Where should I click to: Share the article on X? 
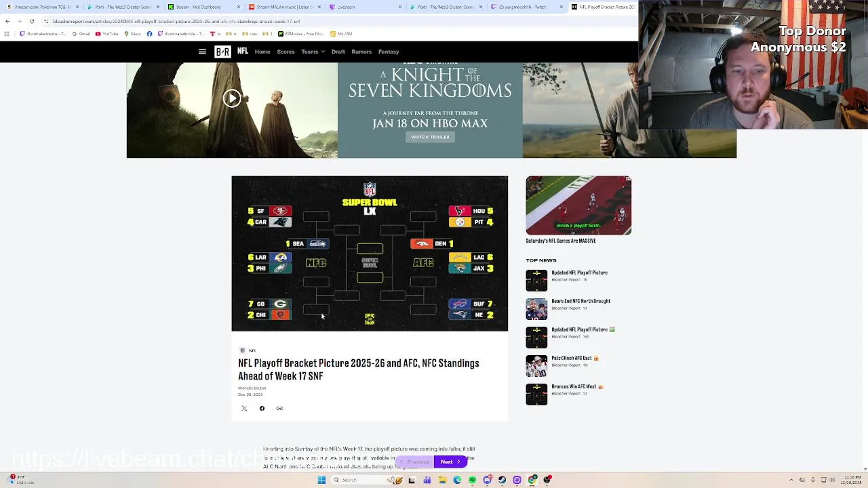pos(244,408)
